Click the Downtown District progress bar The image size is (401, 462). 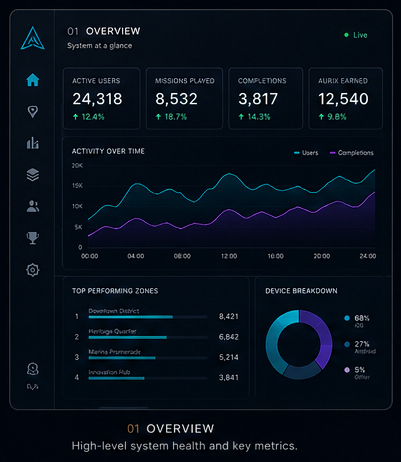148,317
